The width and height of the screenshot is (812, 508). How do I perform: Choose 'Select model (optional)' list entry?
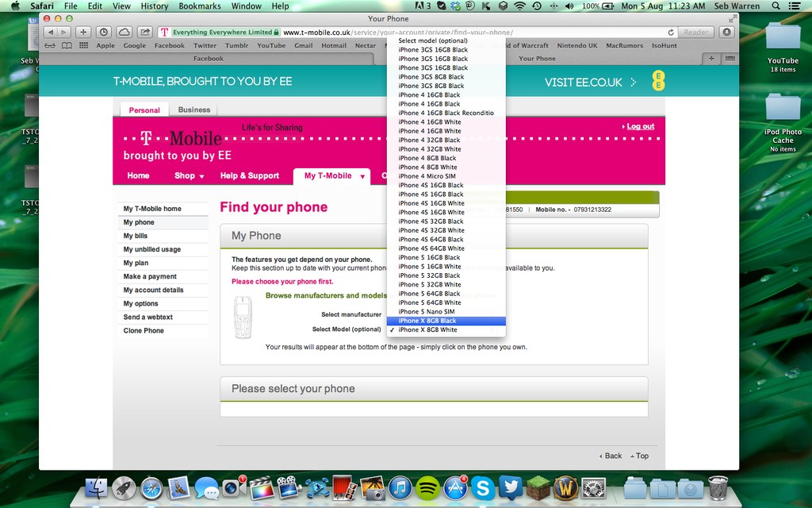tap(446, 40)
